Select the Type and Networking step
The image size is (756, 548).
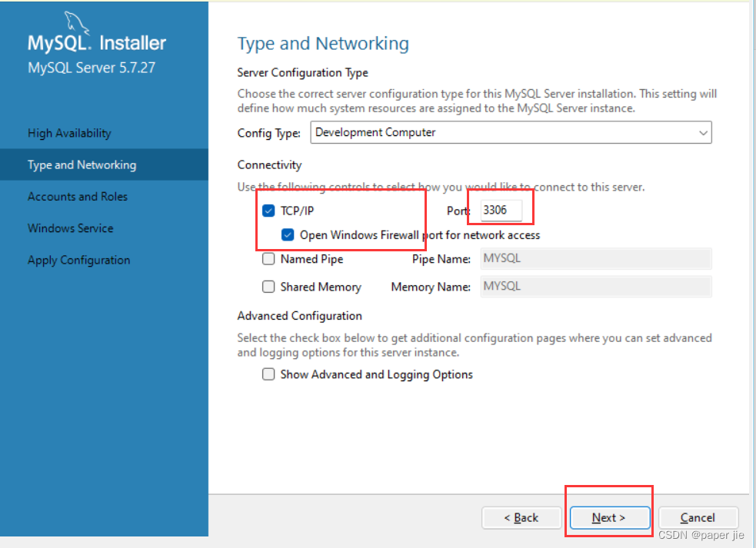[104, 164]
